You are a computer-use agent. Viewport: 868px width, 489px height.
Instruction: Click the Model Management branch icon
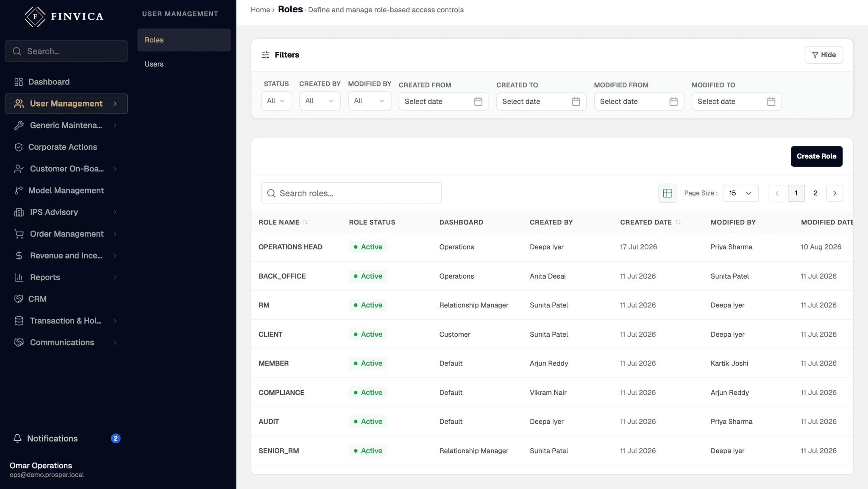(19, 190)
